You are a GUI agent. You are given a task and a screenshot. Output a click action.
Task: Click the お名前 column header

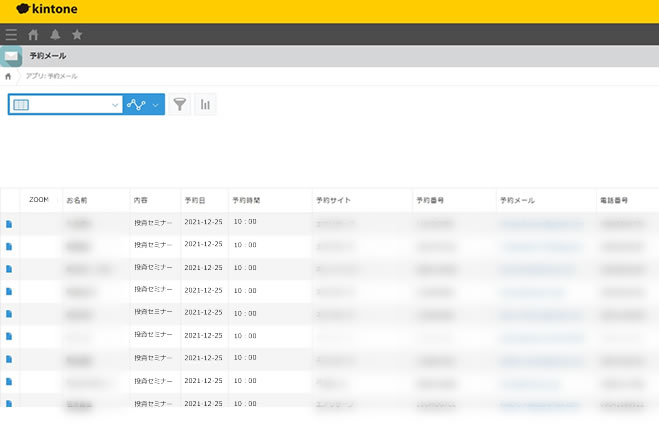[77, 201]
